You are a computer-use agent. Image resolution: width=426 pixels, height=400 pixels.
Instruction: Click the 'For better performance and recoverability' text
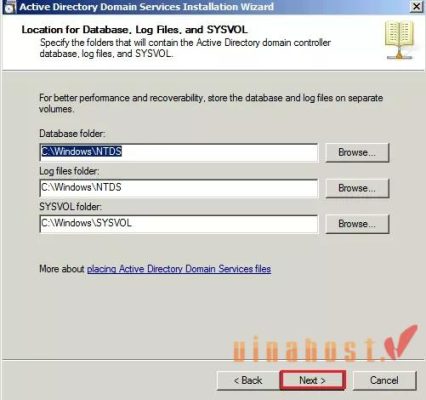coord(211,103)
